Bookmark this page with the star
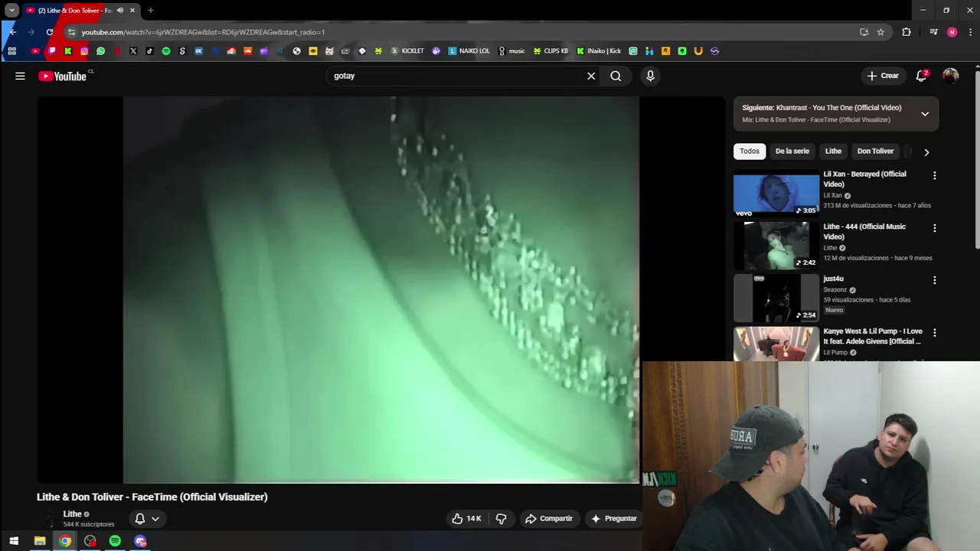The width and height of the screenshot is (980, 551). tap(880, 32)
